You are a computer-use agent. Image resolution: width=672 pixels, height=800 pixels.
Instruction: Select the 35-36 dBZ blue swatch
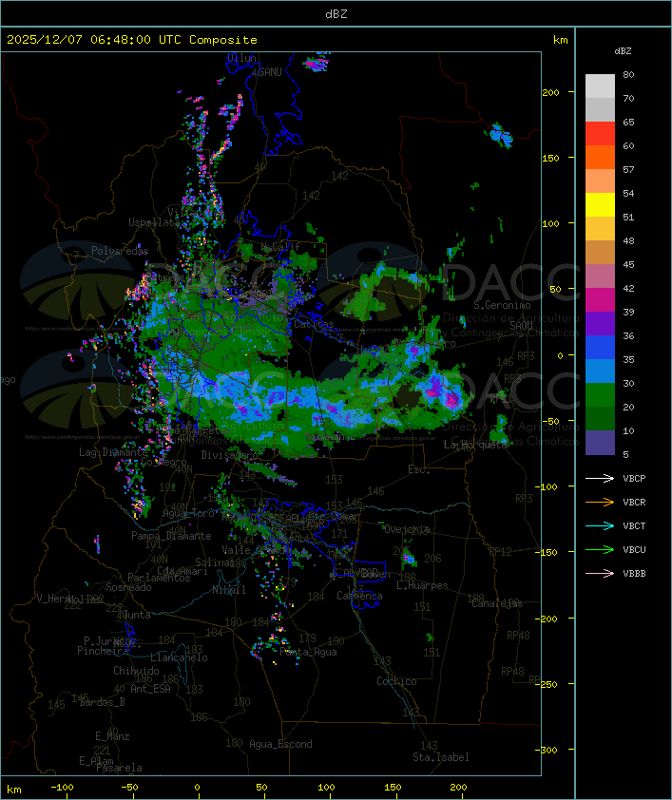pyautogui.click(x=600, y=348)
